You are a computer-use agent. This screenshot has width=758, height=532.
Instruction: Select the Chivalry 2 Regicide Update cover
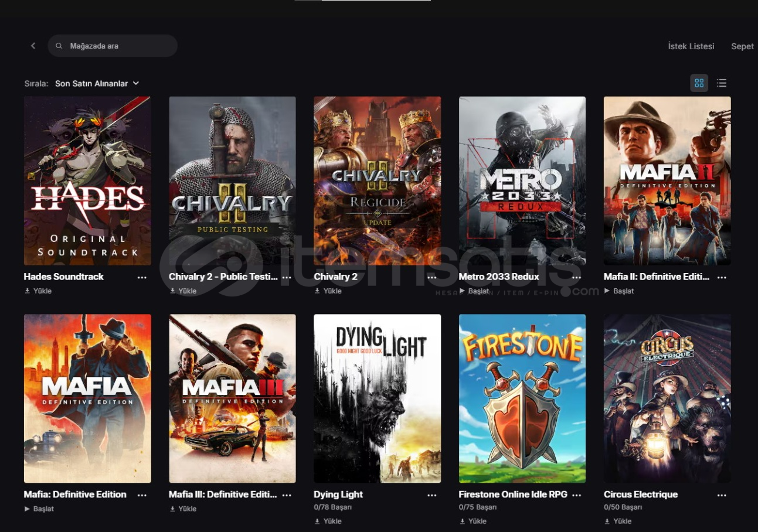point(378,181)
